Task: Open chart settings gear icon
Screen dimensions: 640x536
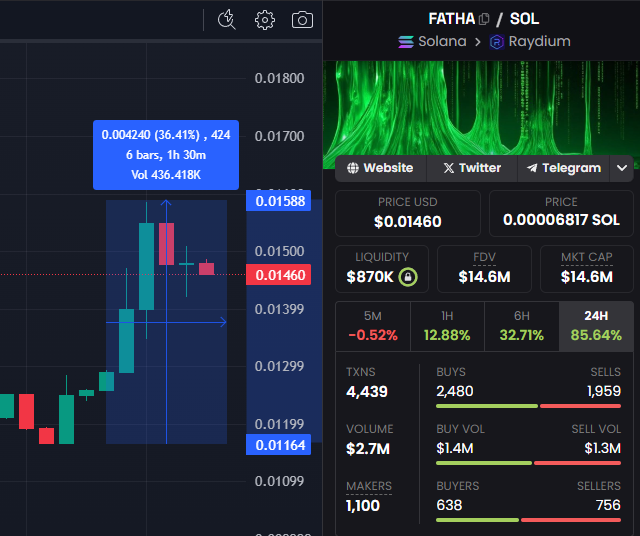Action: pyautogui.click(x=264, y=20)
